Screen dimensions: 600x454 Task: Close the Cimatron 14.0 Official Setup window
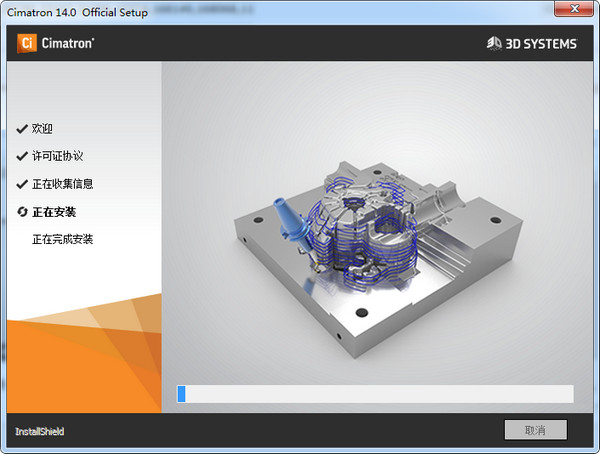(574, 8)
